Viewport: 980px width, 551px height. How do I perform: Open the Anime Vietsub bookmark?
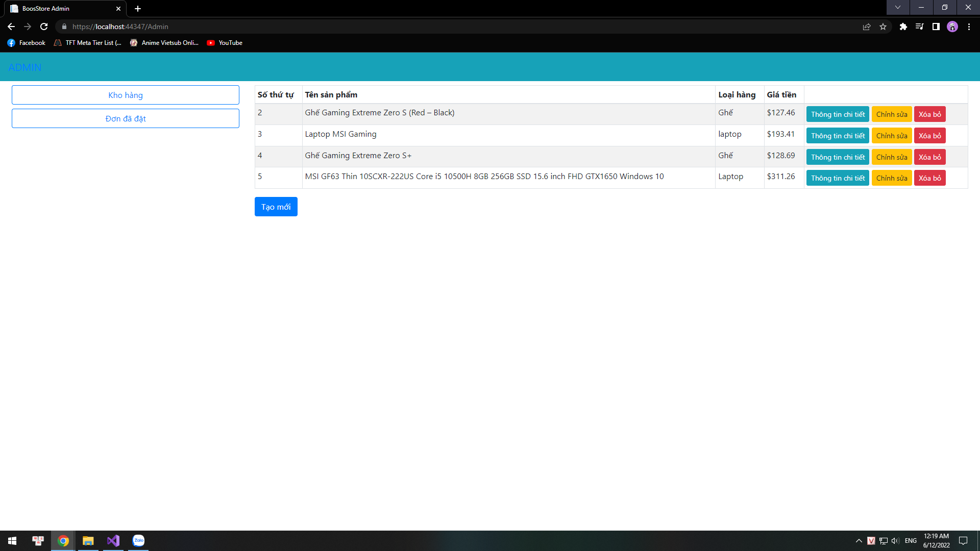(x=164, y=43)
